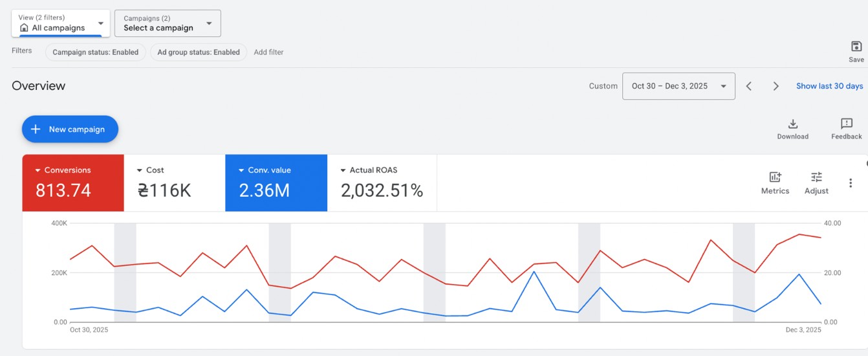Click the Overview heading
Image resolution: width=868 pixels, height=356 pixels.
(x=39, y=86)
